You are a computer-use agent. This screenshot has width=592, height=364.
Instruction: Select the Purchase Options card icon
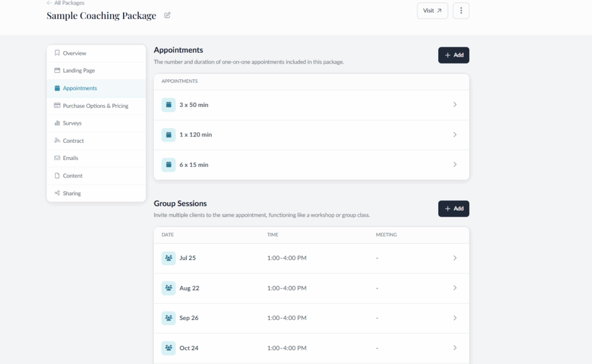pyautogui.click(x=57, y=106)
